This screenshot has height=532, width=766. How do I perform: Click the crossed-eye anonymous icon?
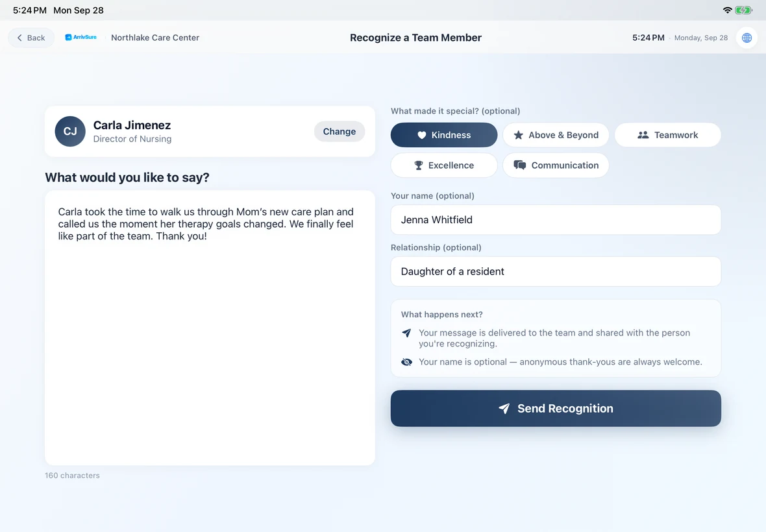(406, 362)
